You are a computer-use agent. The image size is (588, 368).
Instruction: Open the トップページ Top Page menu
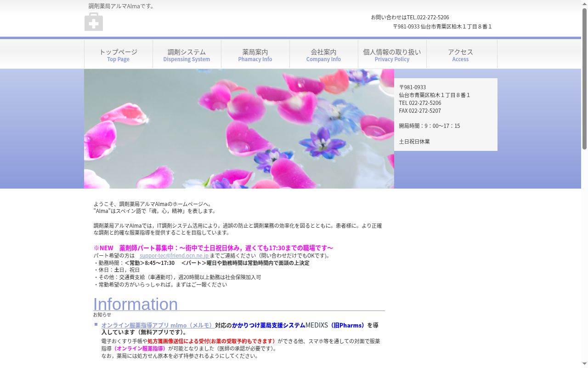(119, 55)
